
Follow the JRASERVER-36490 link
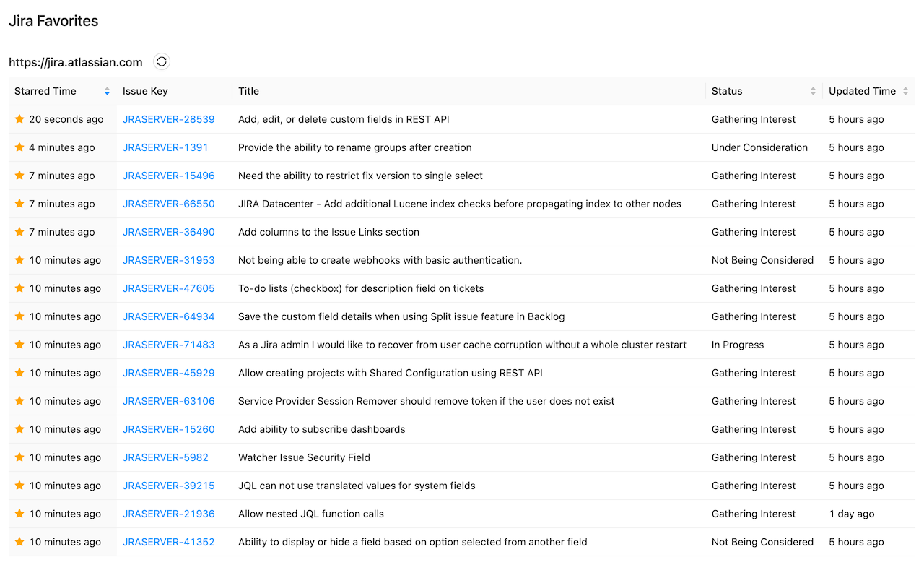click(168, 232)
